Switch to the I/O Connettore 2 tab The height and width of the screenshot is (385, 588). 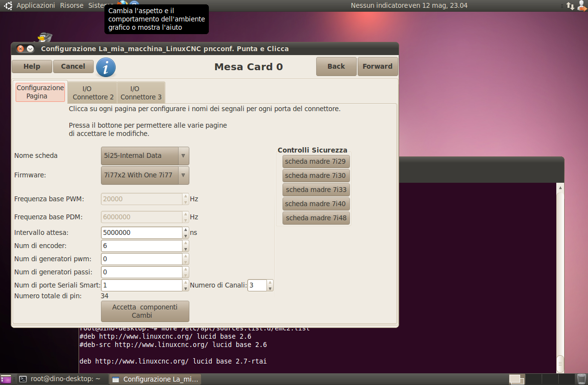click(x=93, y=93)
